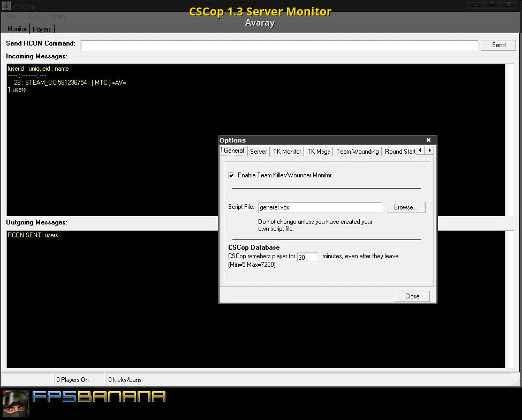Switch to the Players tab
Viewport: 522px width, 420px height.
(42, 29)
